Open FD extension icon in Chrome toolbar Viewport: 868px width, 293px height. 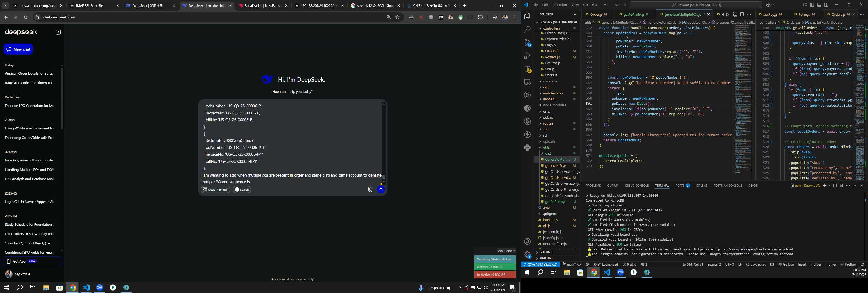[441, 17]
